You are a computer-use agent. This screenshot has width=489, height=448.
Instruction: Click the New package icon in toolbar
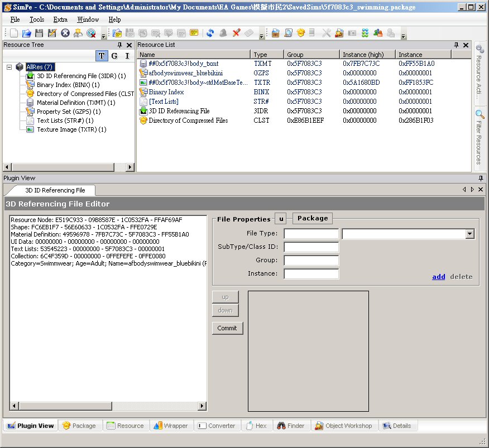pos(14,33)
